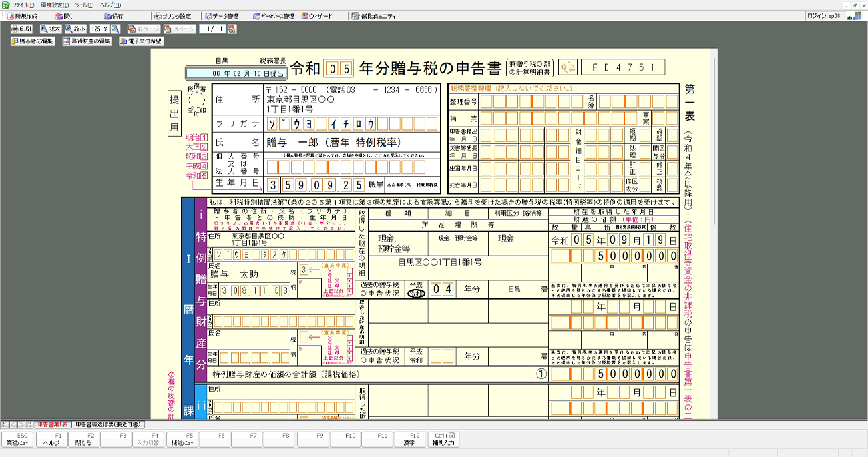Viewport: 868px width, 457px height.
Task: Print the form with 印刷 button
Action: pos(21,29)
